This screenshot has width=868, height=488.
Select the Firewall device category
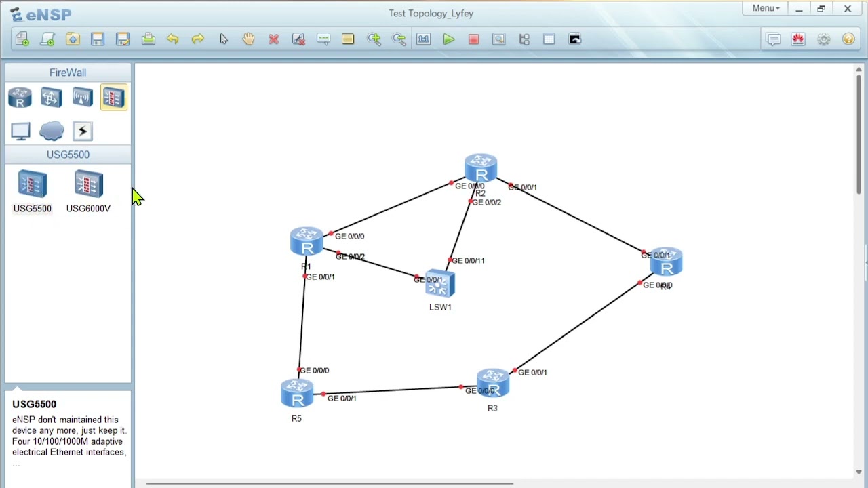[x=113, y=98]
